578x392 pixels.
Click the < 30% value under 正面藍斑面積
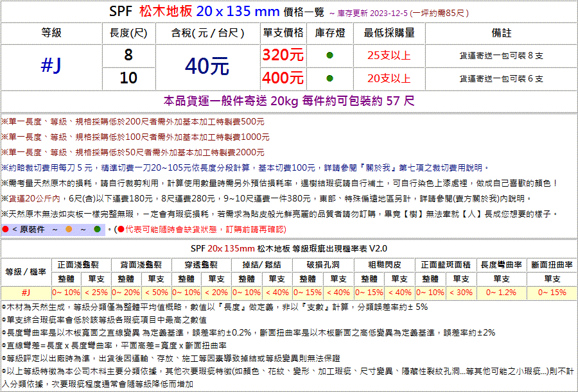(x=460, y=293)
